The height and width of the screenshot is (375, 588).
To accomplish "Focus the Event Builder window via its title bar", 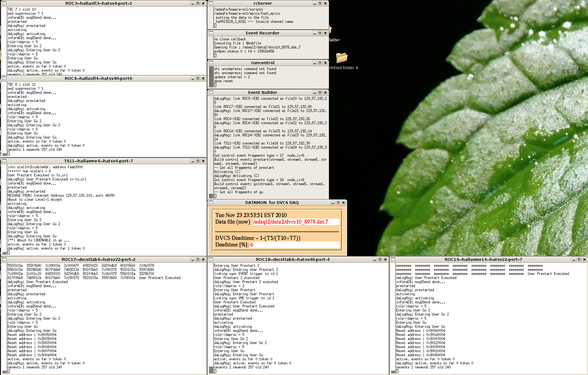I will click(263, 92).
